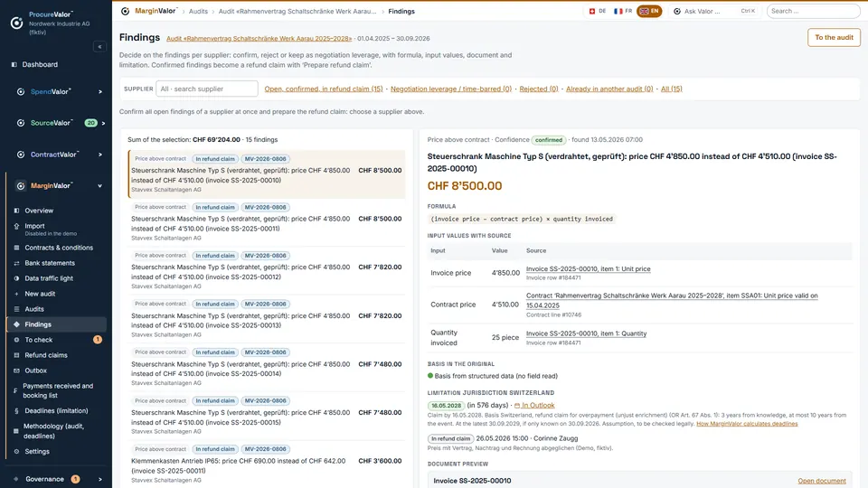
Task: Click the MarginValor logo icon in sidebar
Action: click(x=21, y=186)
